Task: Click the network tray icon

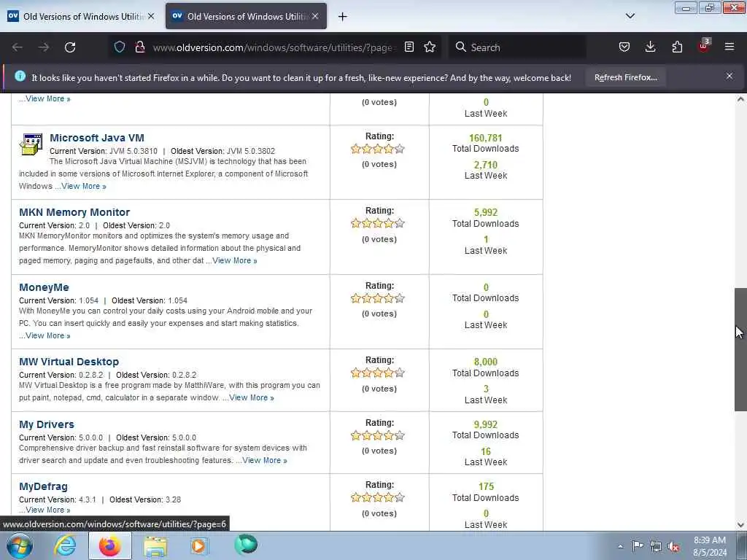Action: (656, 547)
